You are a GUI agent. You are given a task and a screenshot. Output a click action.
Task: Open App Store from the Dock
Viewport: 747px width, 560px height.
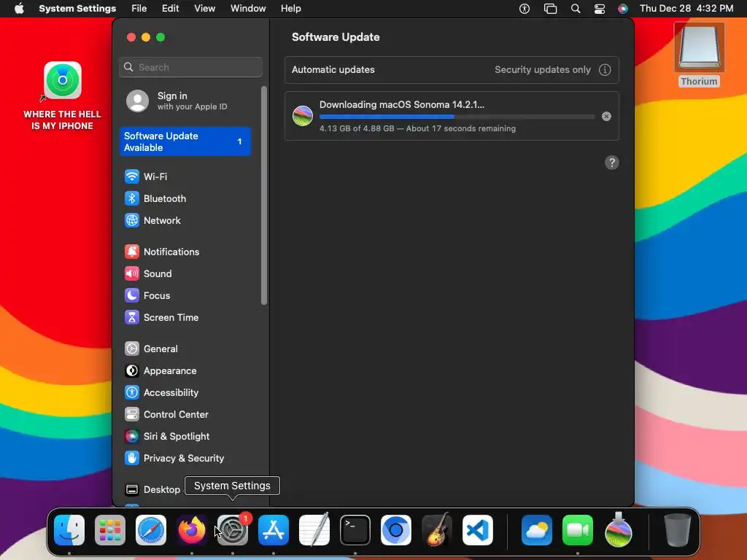(274, 530)
